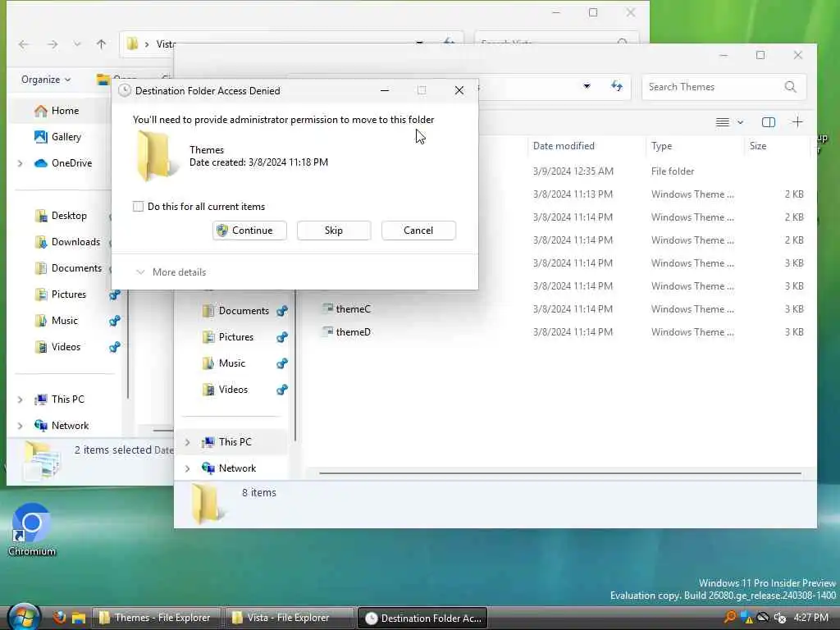Expand More details in the dialog
This screenshot has height=630, width=840.
[x=171, y=272]
